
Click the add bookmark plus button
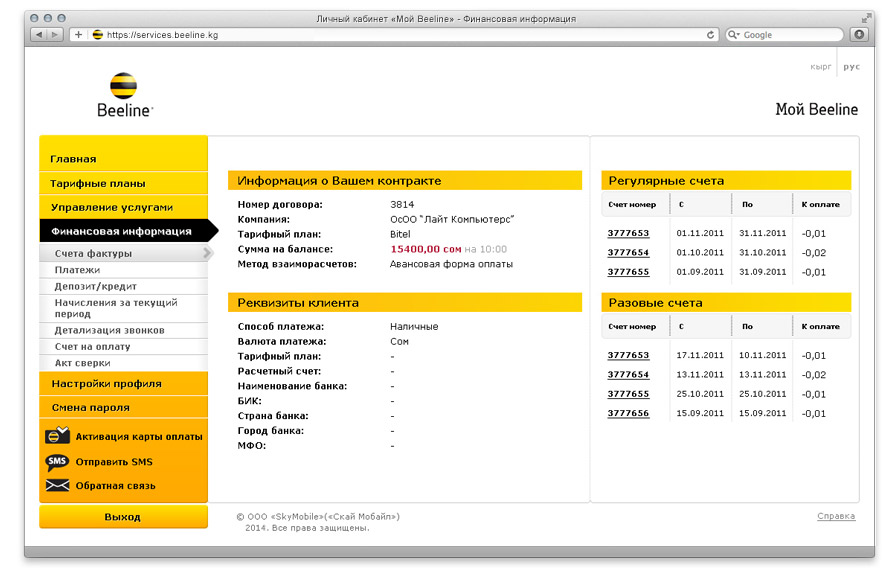click(x=78, y=35)
